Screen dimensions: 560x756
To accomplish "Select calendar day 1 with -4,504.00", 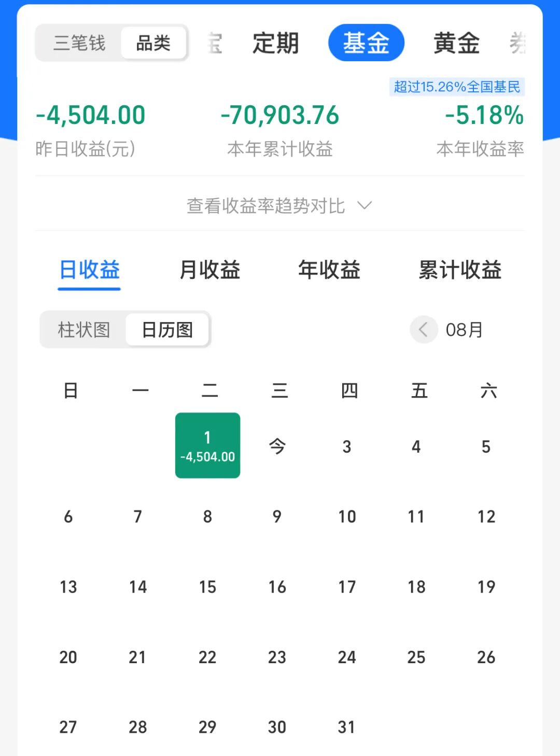I will 207,445.
